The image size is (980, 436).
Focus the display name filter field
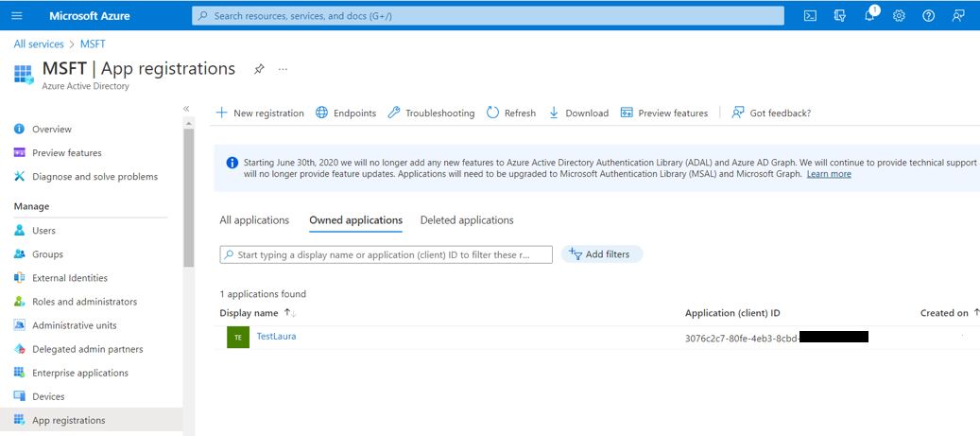point(387,254)
